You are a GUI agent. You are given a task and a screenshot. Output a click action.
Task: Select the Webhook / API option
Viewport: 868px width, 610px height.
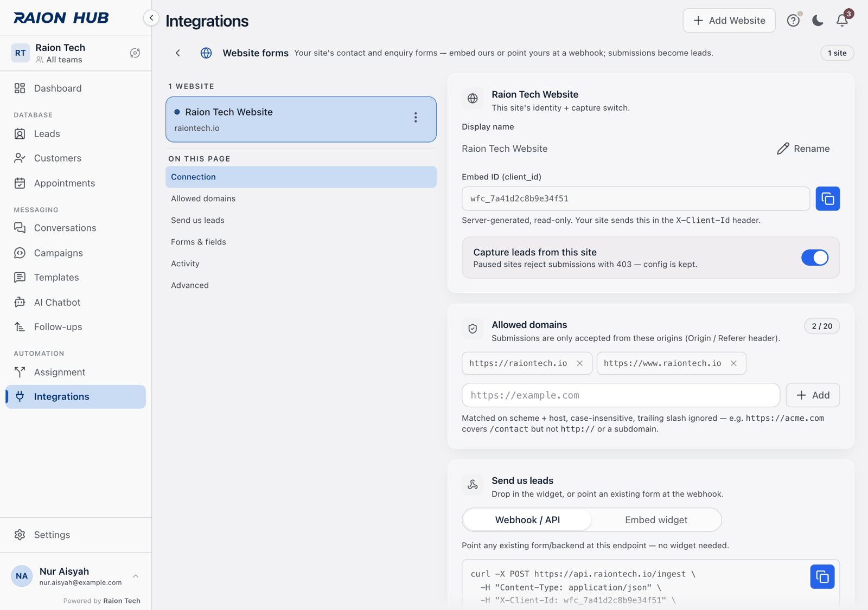click(527, 520)
